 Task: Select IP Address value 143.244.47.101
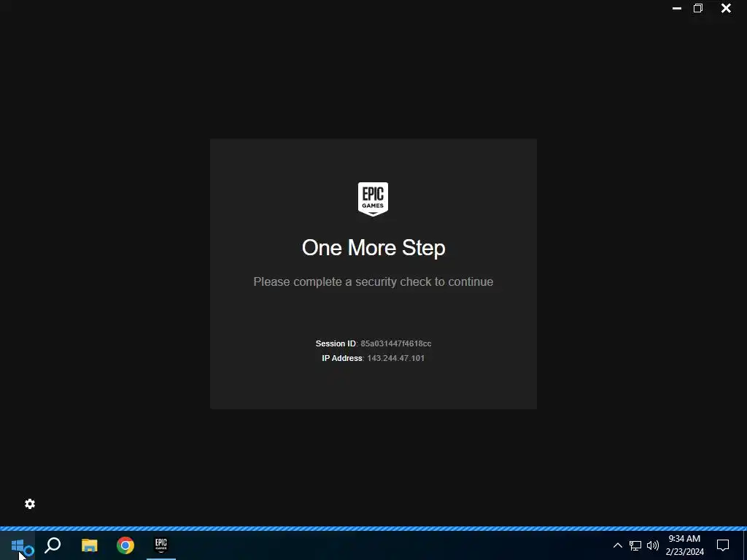[395, 358]
